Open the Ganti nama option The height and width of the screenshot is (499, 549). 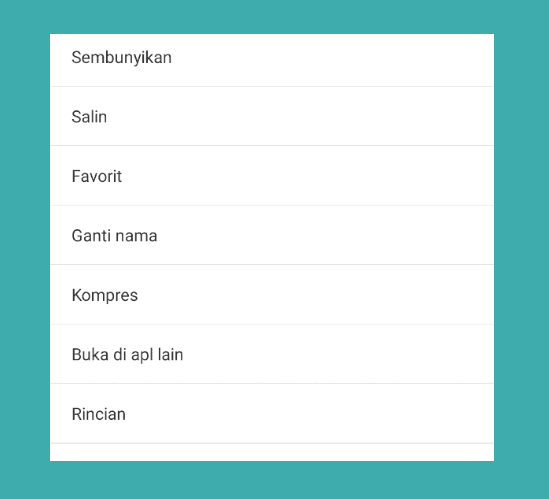[x=272, y=235]
